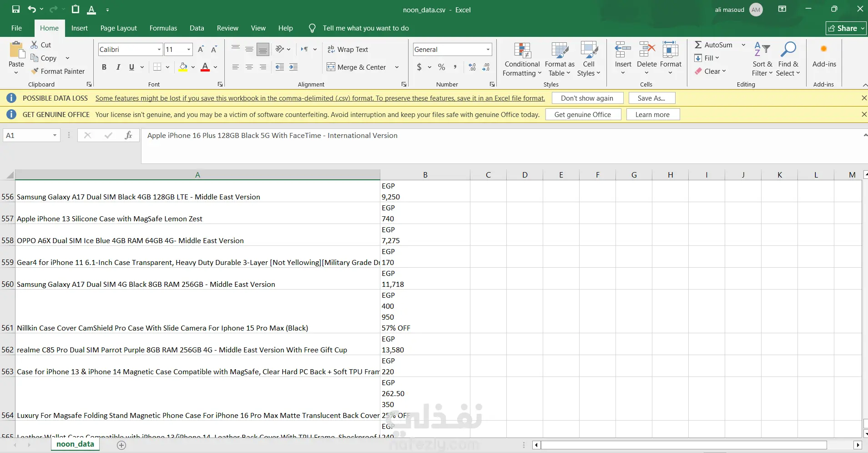This screenshot has height=453, width=868.
Task: Switch to the Insert tab
Action: [80, 28]
